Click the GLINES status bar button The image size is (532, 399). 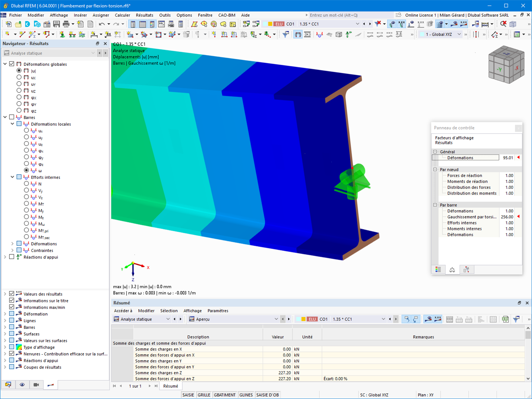246,395
